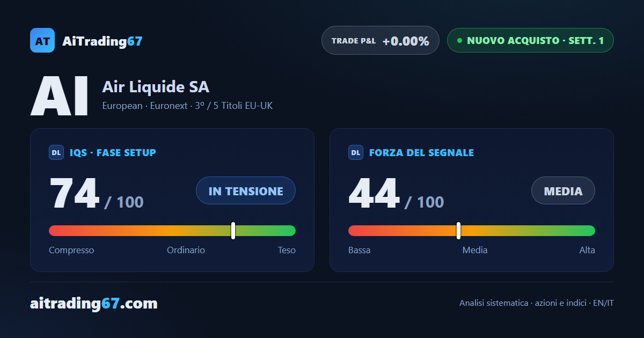Click the signal strength gauge marker handle
Viewport: 644px width, 338px height.
[x=458, y=231]
